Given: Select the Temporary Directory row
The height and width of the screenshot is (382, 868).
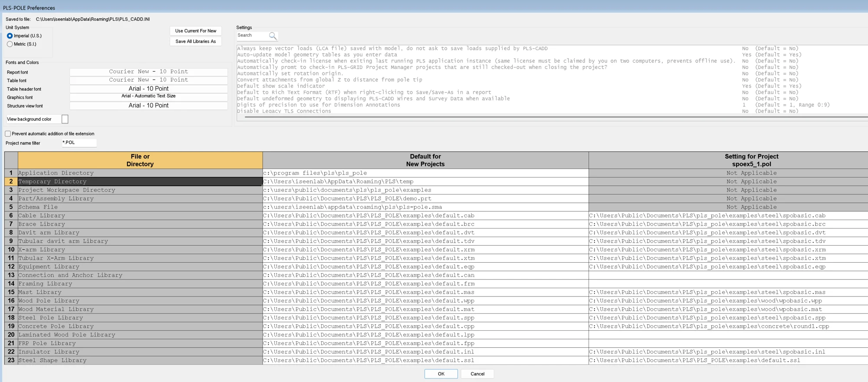Looking at the screenshot, I should (x=140, y=181).
